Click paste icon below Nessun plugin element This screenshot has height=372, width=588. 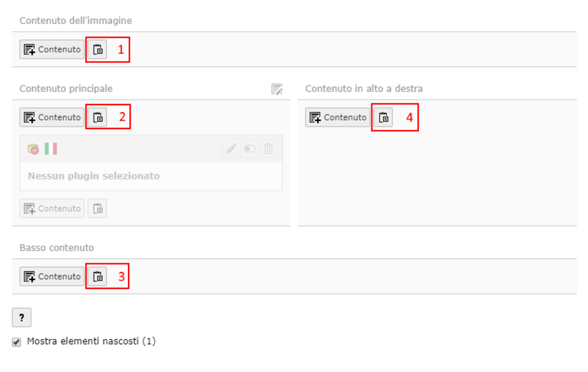click(98, 208)
